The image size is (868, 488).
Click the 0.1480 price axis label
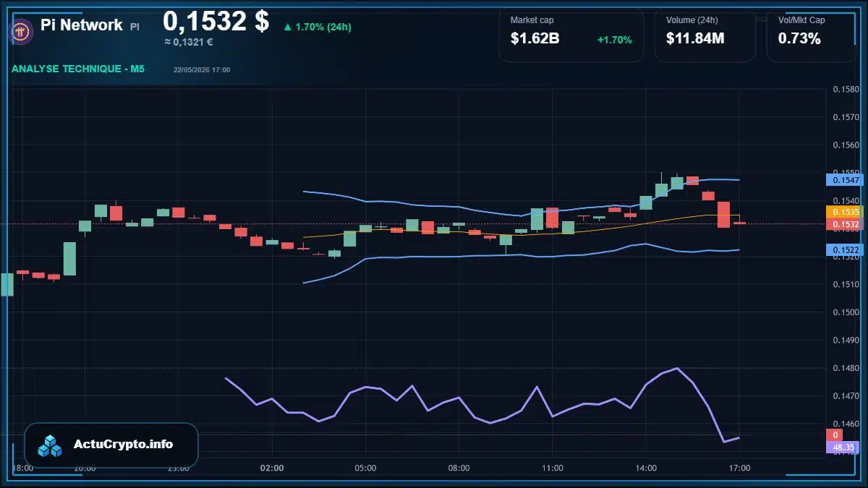[x=846, y=368]
